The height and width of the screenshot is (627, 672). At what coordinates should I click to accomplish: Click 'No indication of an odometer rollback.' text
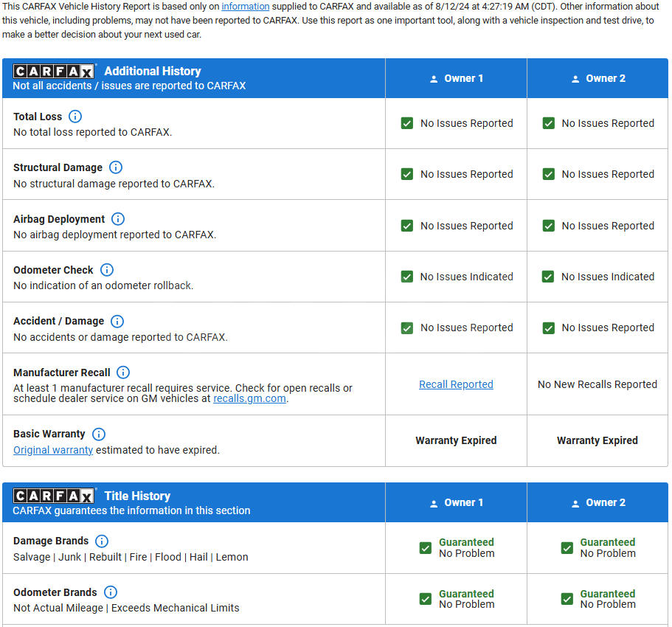[103, 286]
